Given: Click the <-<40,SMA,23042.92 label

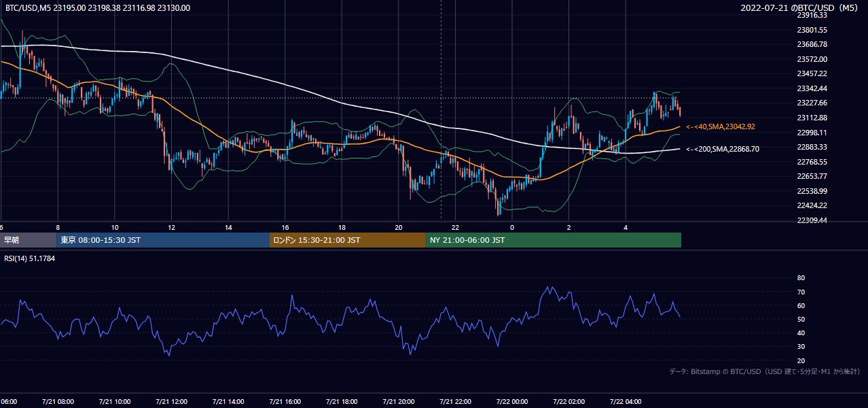Looking at the screenshot, I should 721,126.
